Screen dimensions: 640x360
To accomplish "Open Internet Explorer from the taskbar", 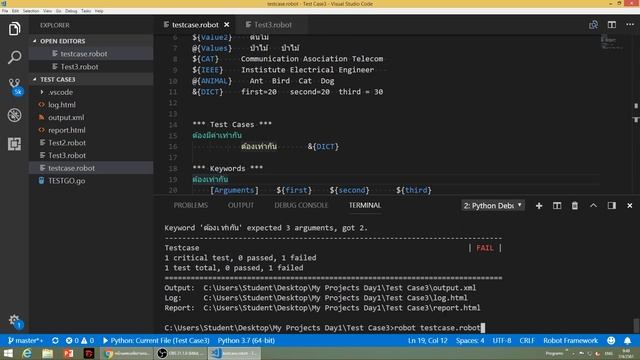I will (x=27, y=353).
